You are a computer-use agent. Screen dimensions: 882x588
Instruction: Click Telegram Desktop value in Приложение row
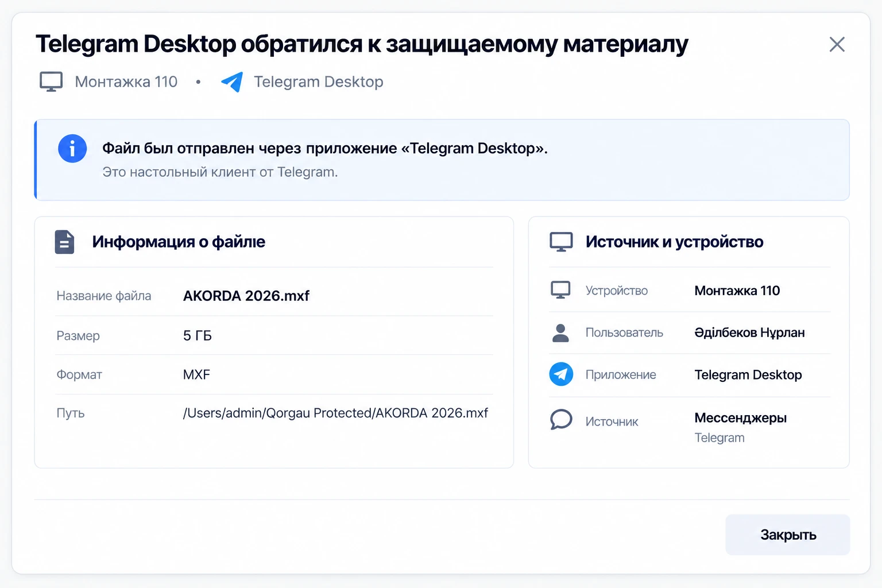pos(748,374)
